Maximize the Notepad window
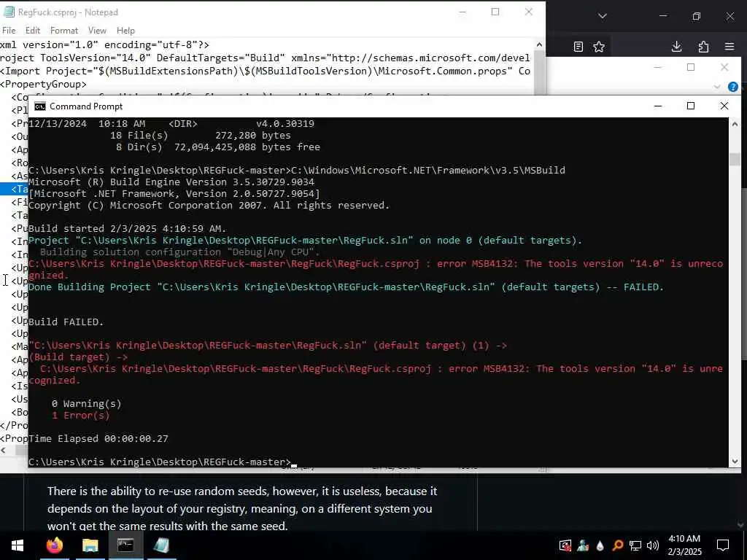 tap(495, 12)
